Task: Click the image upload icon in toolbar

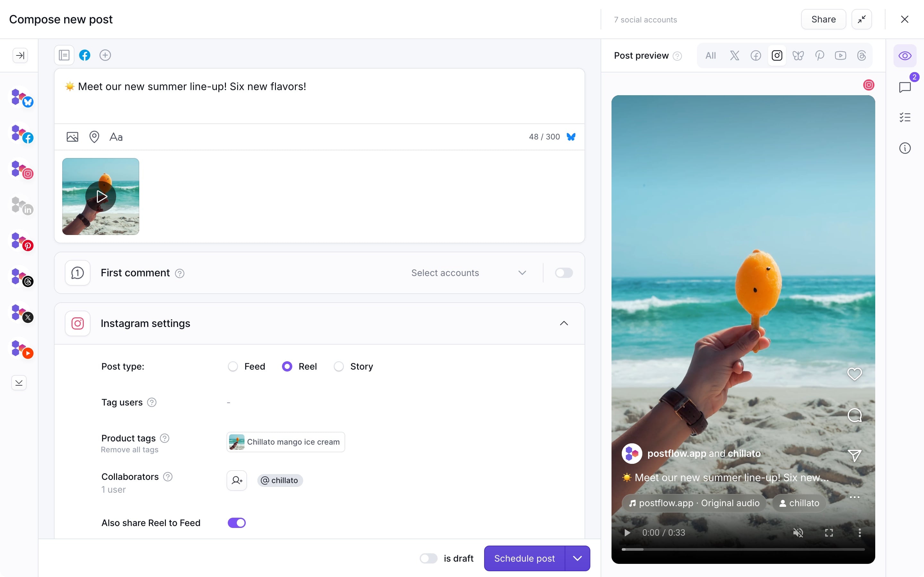Action: tap(72, 137)
